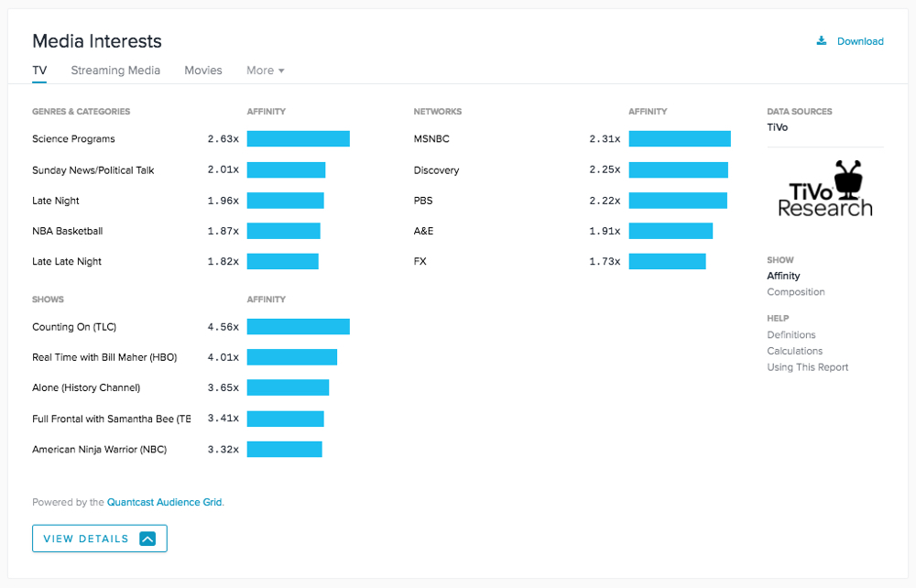Screen dimensions: 916x588
Task: Open the Quantcast Audience Grid link
Action: (x=164, y=502)
